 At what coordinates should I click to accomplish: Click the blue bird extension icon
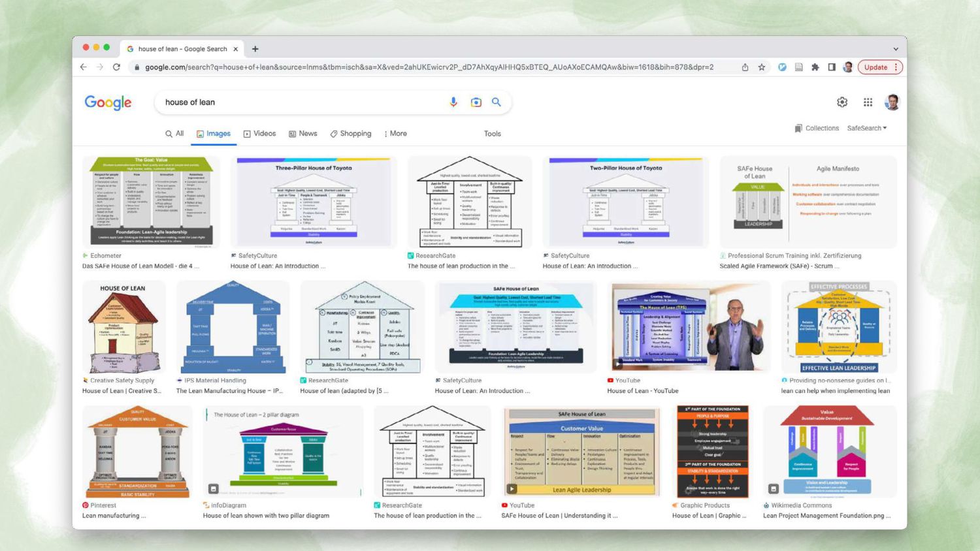(782, 67)
